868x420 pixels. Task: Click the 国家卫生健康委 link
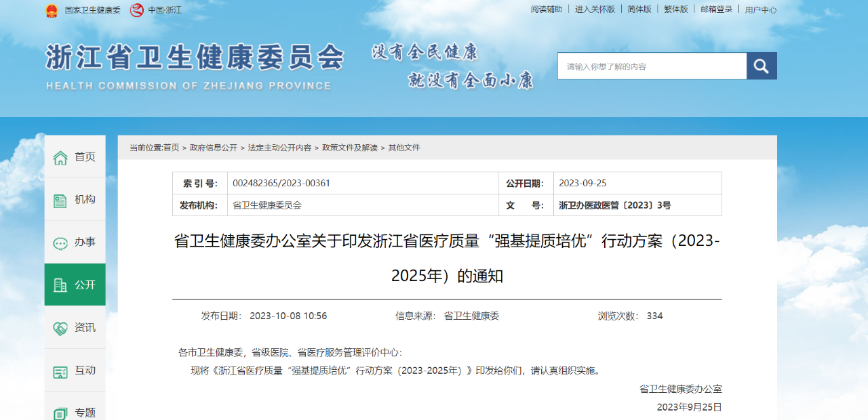click(92, 10)
